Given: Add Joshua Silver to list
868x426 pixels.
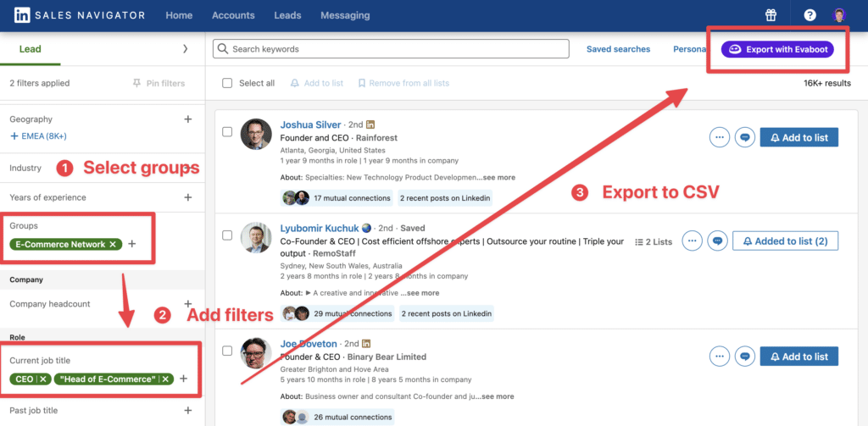Looking at the screenshot, I should coord(798,137).
